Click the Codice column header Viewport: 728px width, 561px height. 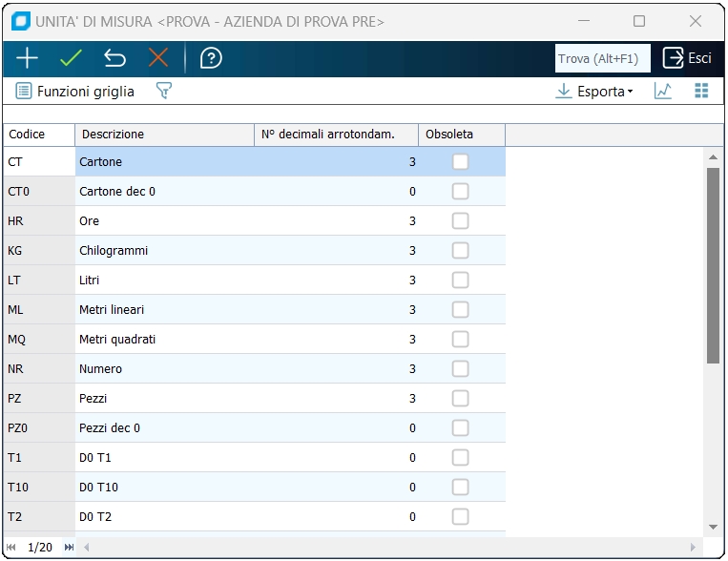pyautogui.click(x=38, y=135)
